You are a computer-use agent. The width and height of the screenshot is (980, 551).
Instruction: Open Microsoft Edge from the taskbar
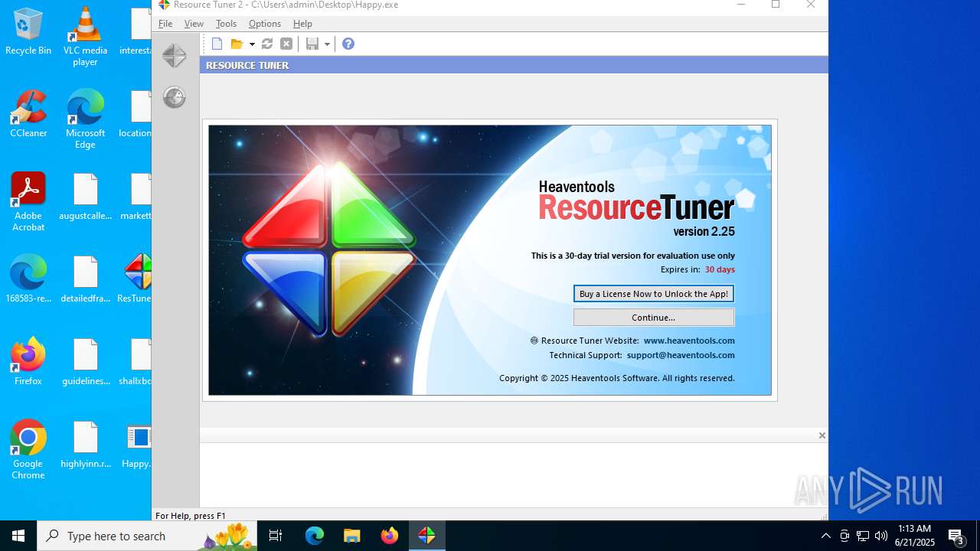coord(315,536)
